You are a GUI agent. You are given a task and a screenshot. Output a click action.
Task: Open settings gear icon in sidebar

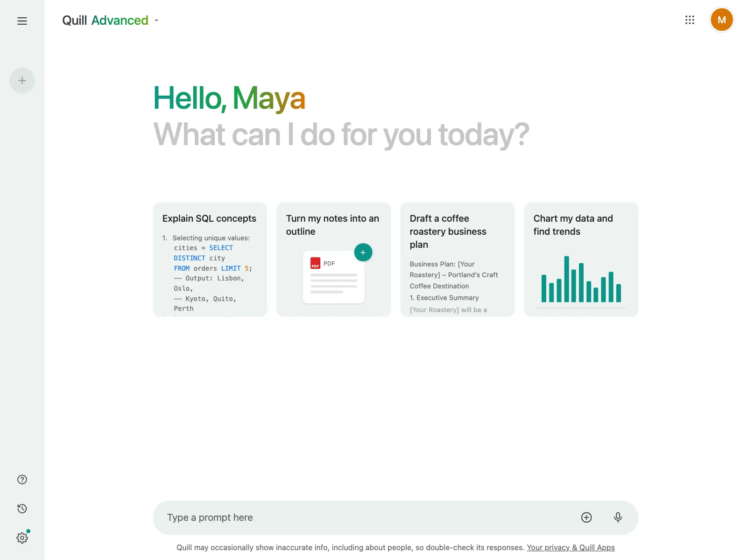22,538
